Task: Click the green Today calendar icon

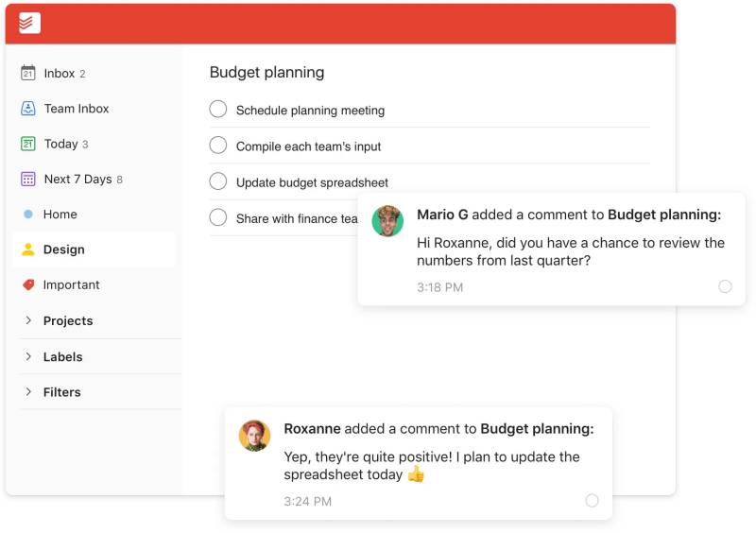Action: tap(28, 144)
